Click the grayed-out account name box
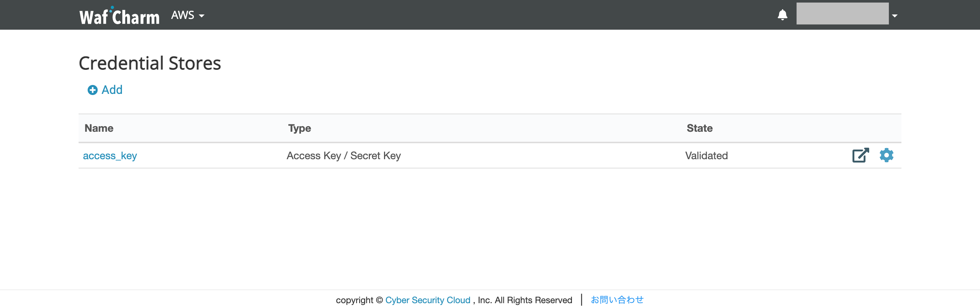 point(842,14)
